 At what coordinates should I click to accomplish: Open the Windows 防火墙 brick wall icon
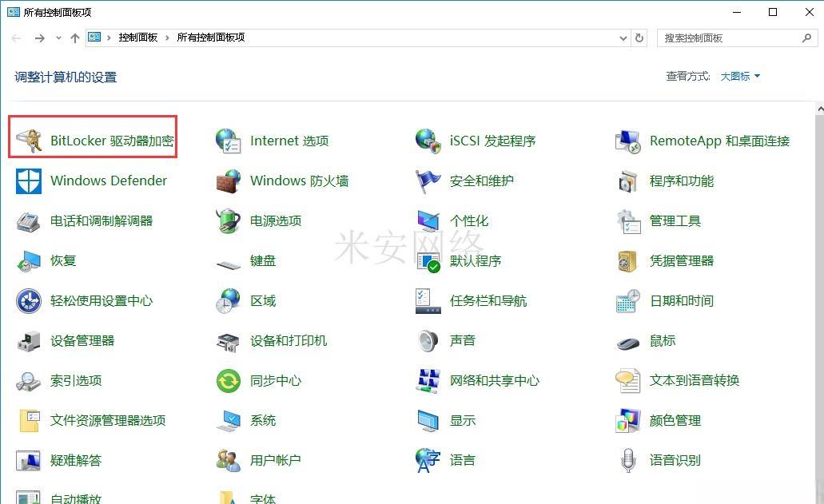(228, 181)
